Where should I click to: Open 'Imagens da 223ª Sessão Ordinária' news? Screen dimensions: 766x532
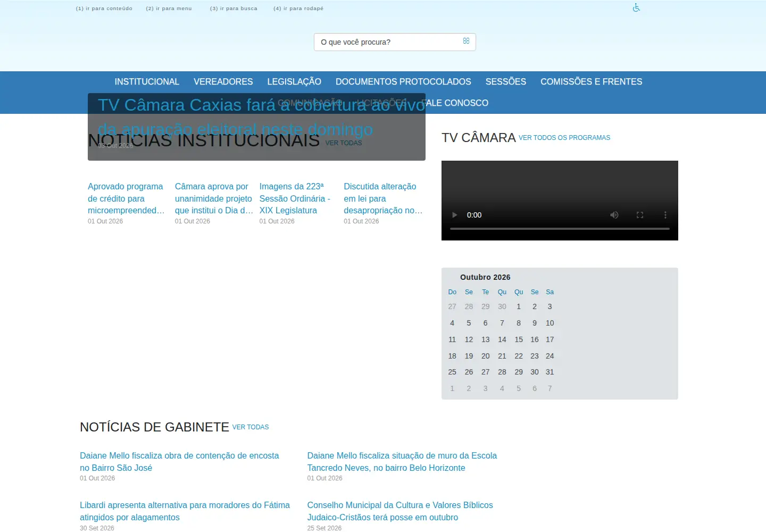click(295, 198)
